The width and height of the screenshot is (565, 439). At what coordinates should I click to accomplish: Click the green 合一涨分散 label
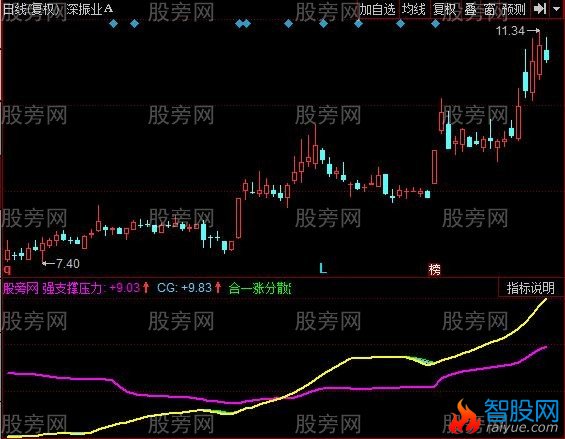click(260, 288)
